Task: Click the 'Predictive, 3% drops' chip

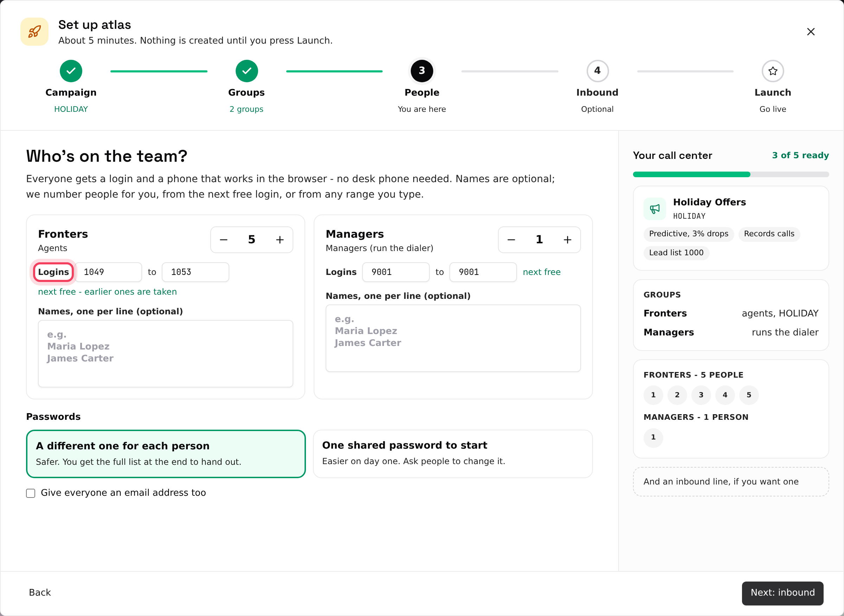Action: click(689, 234)
